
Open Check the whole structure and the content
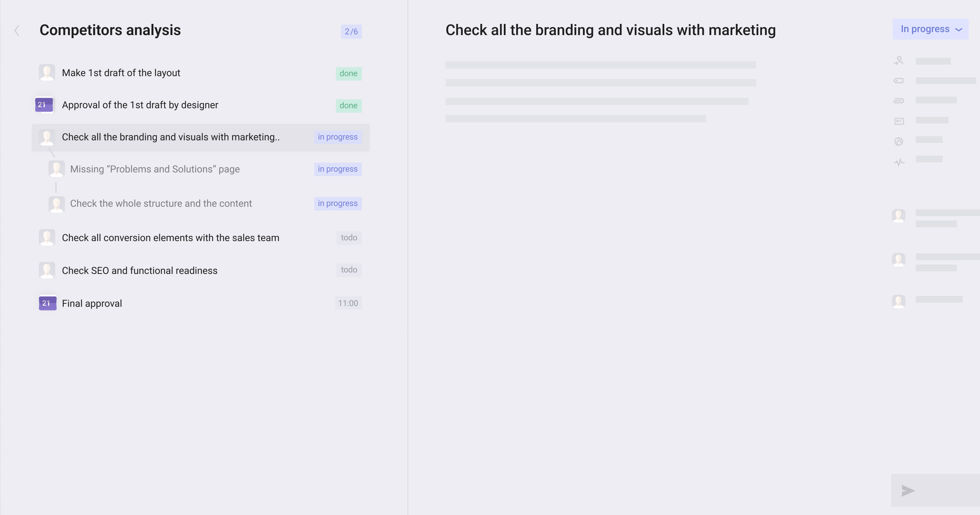(161, 203)
